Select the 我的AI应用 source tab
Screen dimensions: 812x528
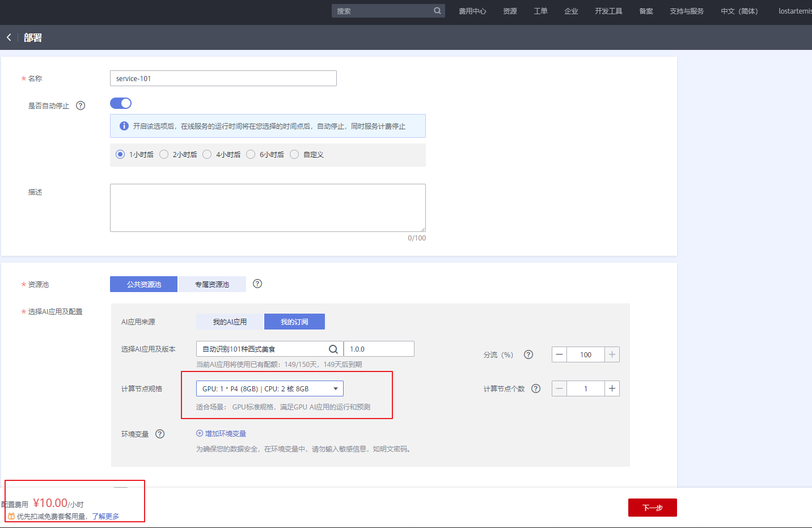click(x=230, y=322)
